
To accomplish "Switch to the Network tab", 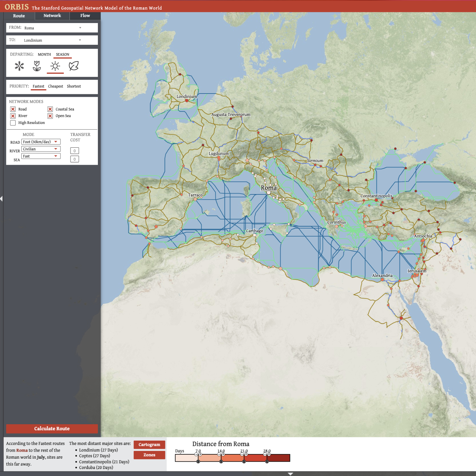I will (52, 16).
